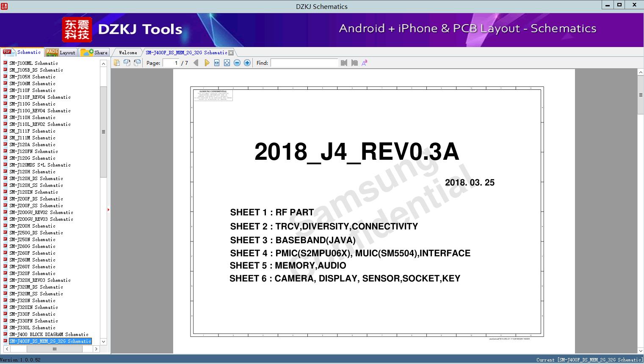Select SM-J110G Schematic entry
The width and height of the screenshot is (644, 364).
point(32,104)
